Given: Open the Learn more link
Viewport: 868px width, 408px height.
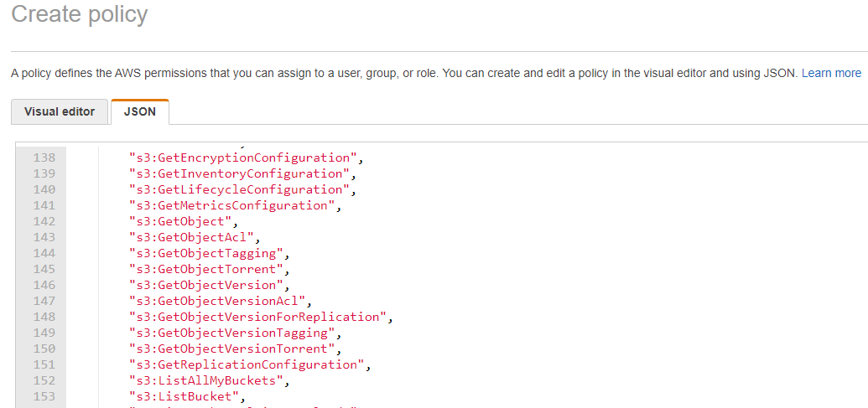Looking at the screenshot, I should 831,73.
